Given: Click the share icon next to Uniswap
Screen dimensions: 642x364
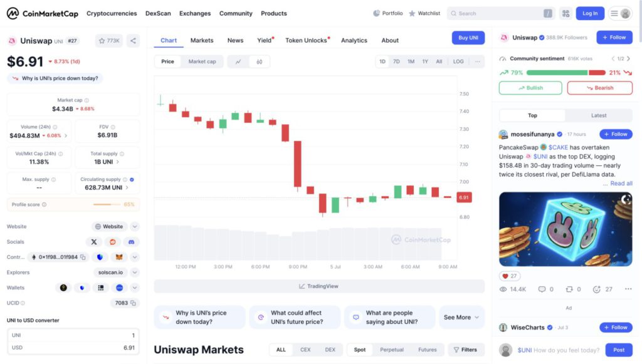Looking at the screenshot, I should 133,41.
